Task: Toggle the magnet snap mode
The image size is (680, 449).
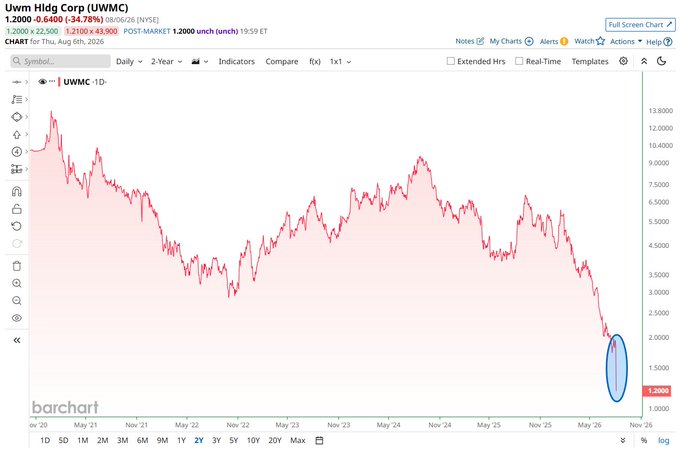Action: click(17, 191)
